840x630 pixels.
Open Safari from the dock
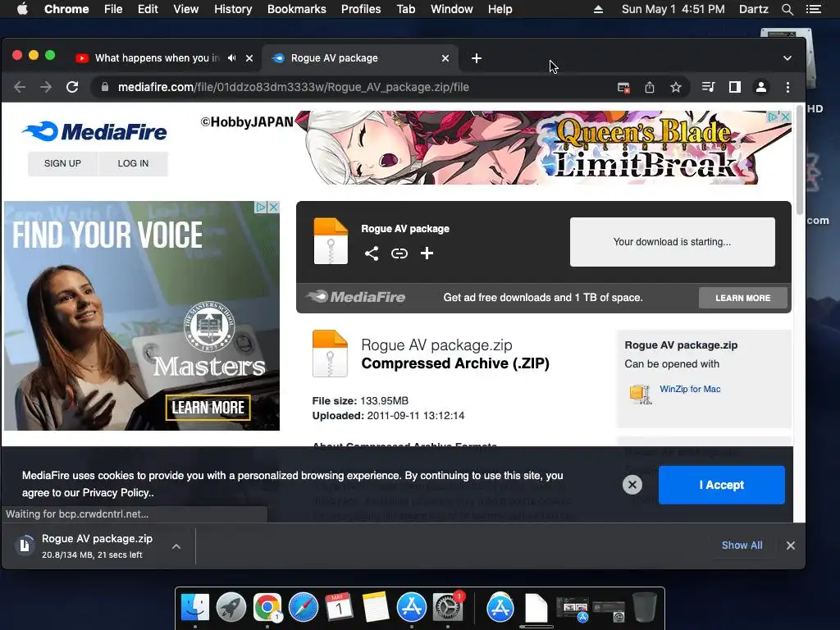[304, 608]
